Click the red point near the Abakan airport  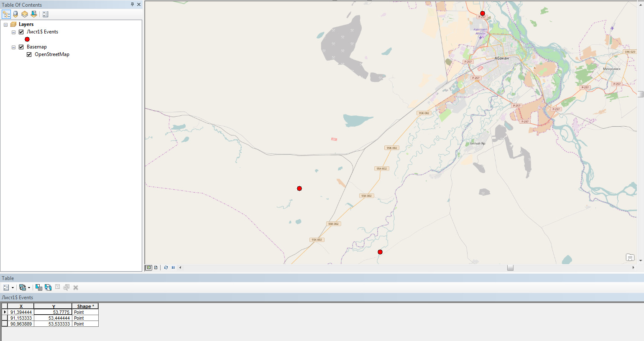(x=483, y=13)
